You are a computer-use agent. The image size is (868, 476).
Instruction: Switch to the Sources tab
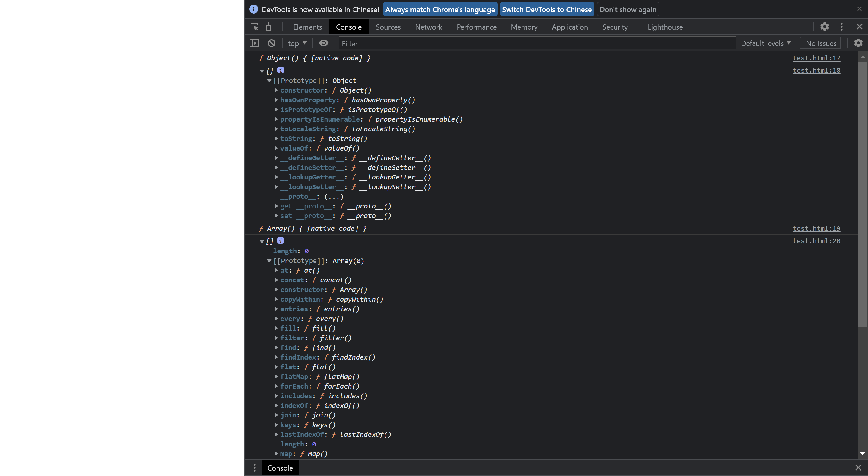388,27
